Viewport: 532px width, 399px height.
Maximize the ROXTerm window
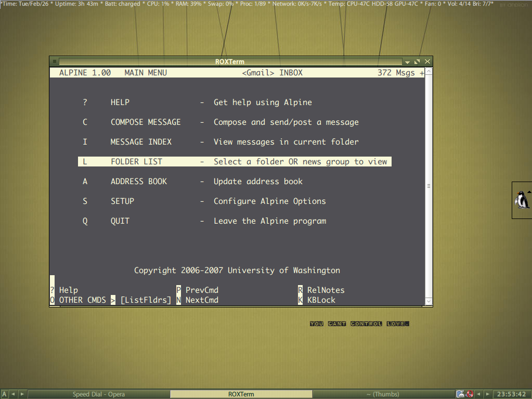(x=417, y=61)
